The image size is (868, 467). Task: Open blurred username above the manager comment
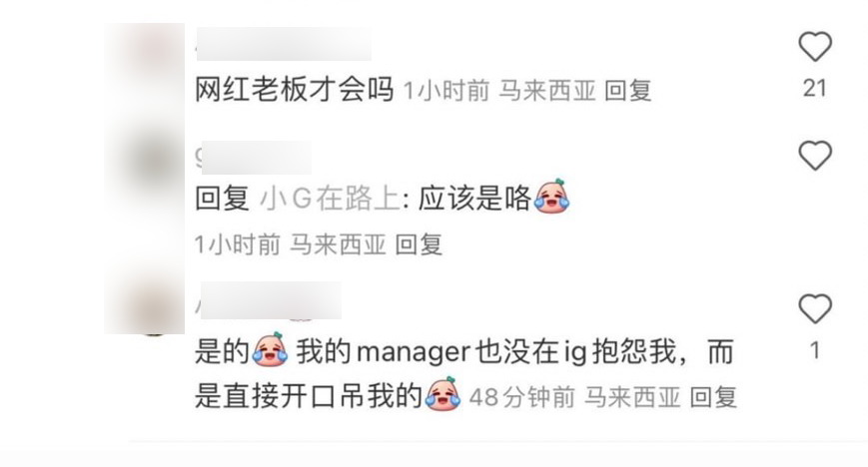coord(269,300)
